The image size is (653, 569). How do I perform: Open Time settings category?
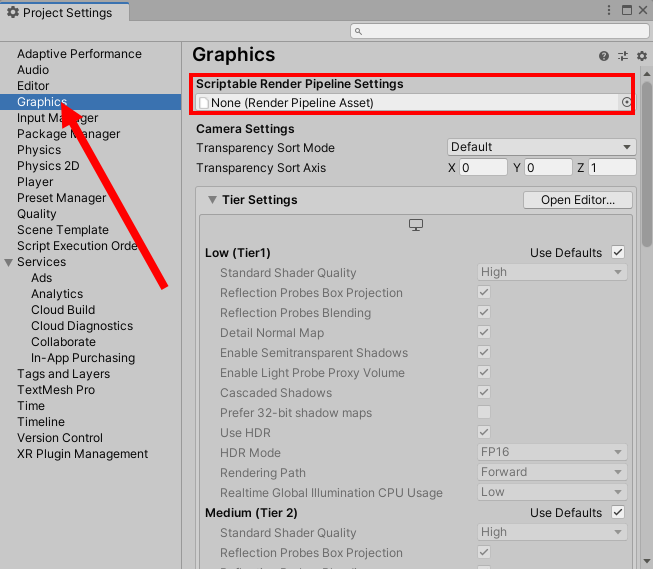click(31, 406)
